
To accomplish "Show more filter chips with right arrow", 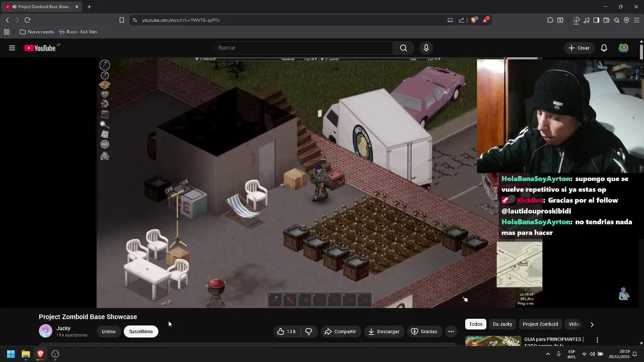I will pos(592,324).
